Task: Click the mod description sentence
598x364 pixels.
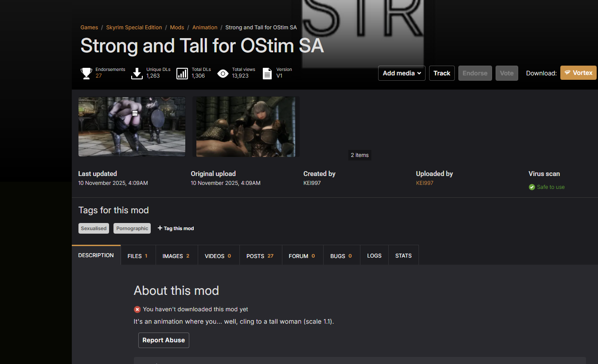Action: click(234, 321)
